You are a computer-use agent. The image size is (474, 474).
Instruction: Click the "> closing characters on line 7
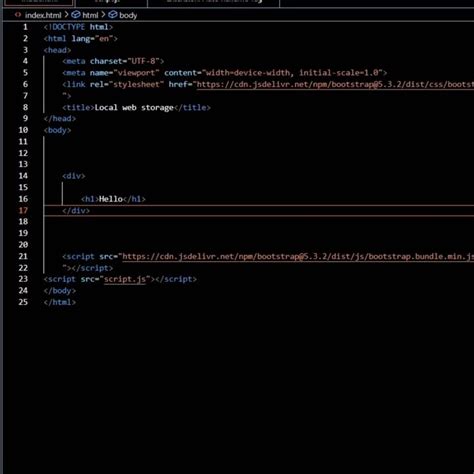point(67,96)
